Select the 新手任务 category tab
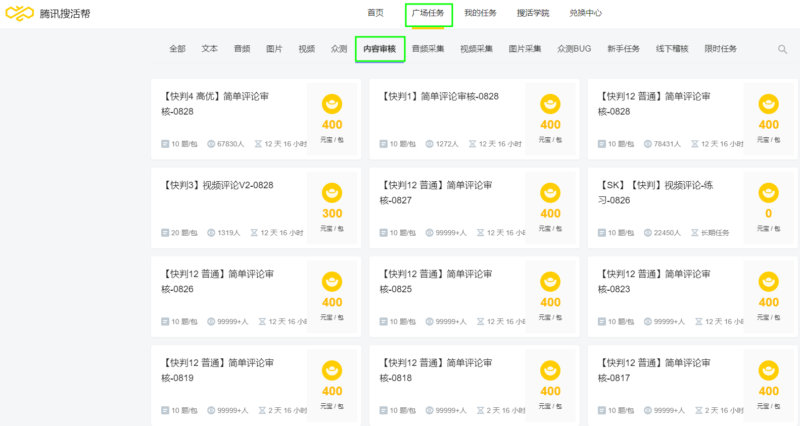Viewport: 800px width, 426px height. pyautogui.click(x=623, y=49)
